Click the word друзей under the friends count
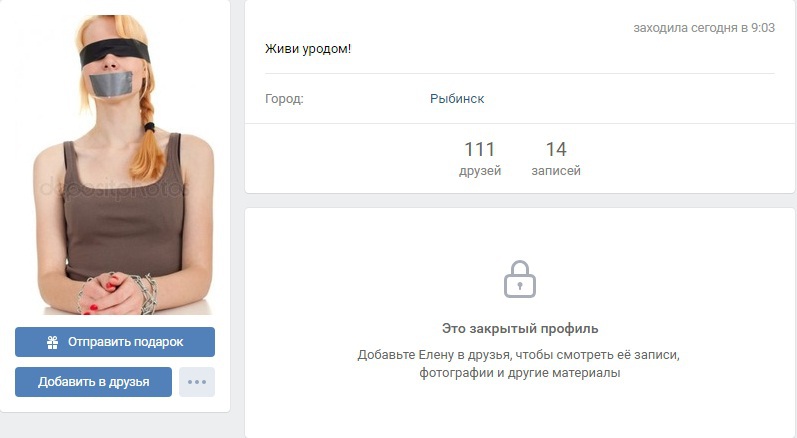The width and height of the screenshot is (797, 438). click(x=480, y=171)
